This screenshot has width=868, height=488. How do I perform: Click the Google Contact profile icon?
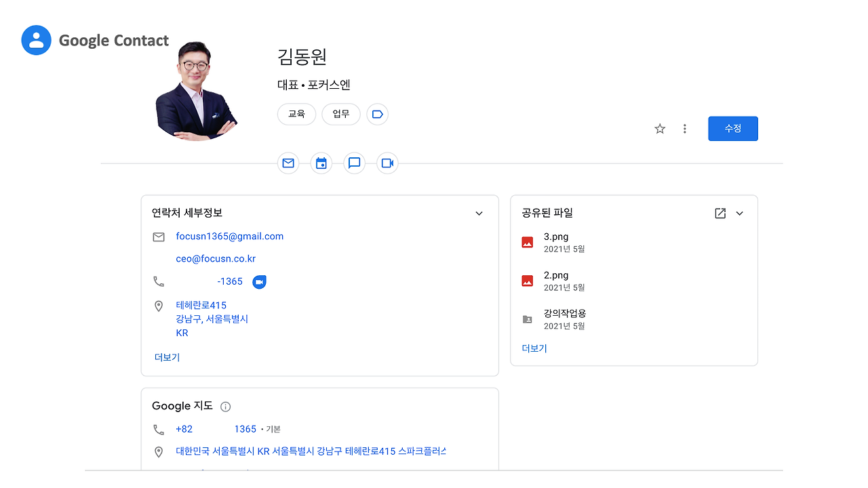pyautogui.click(x=35, y=40)
